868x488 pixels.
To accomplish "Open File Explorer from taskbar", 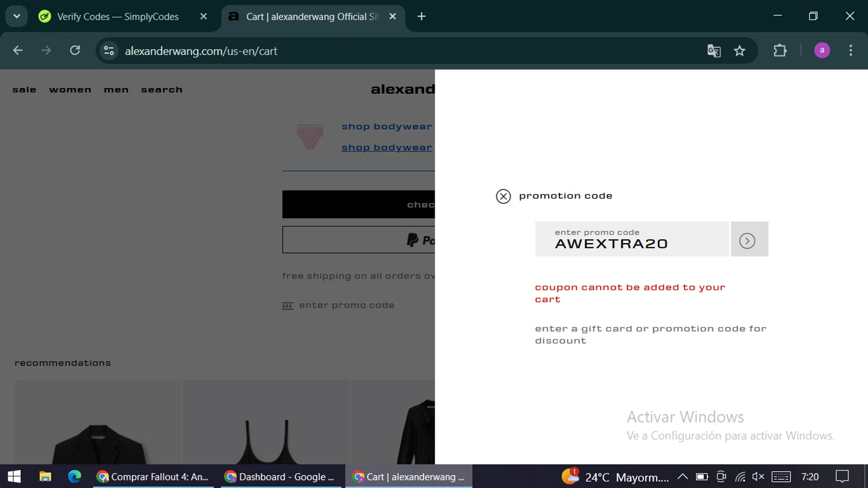I will pos(45,476).
